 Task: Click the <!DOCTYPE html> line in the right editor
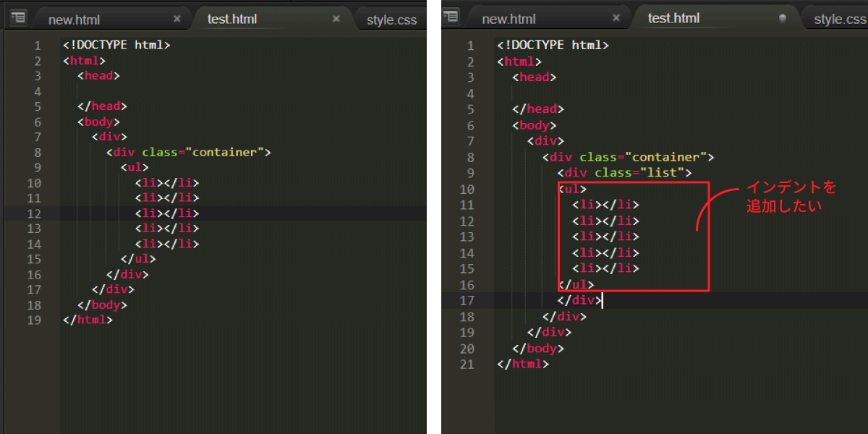(553, 45)
